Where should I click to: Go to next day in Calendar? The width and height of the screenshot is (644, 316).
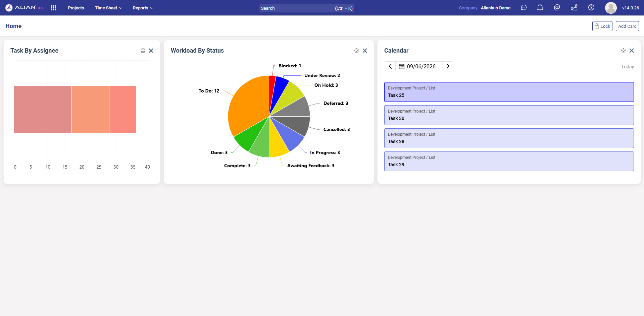[x=448, y=66]
